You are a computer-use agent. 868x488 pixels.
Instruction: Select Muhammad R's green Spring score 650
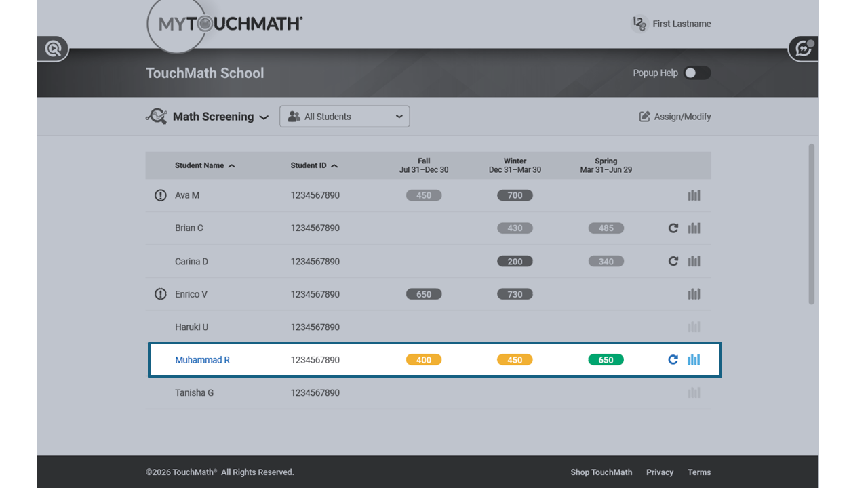point(606,360)
